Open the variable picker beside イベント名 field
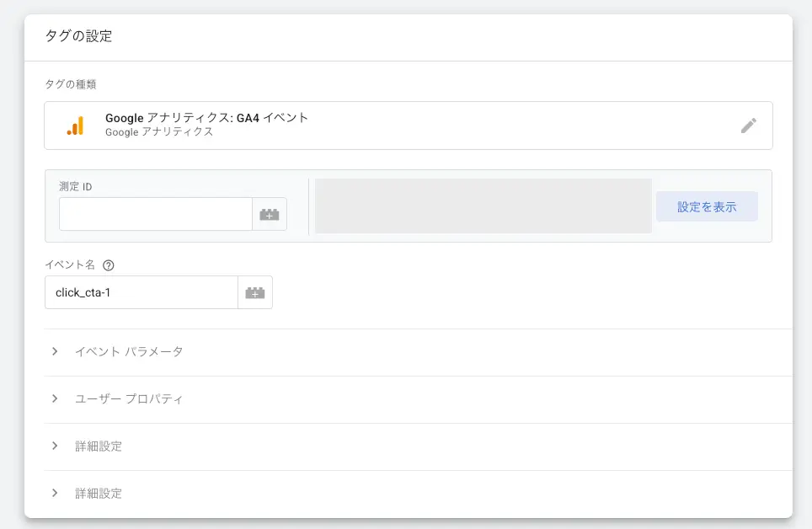This screenshot has width=812, height=529. [255, 292]
